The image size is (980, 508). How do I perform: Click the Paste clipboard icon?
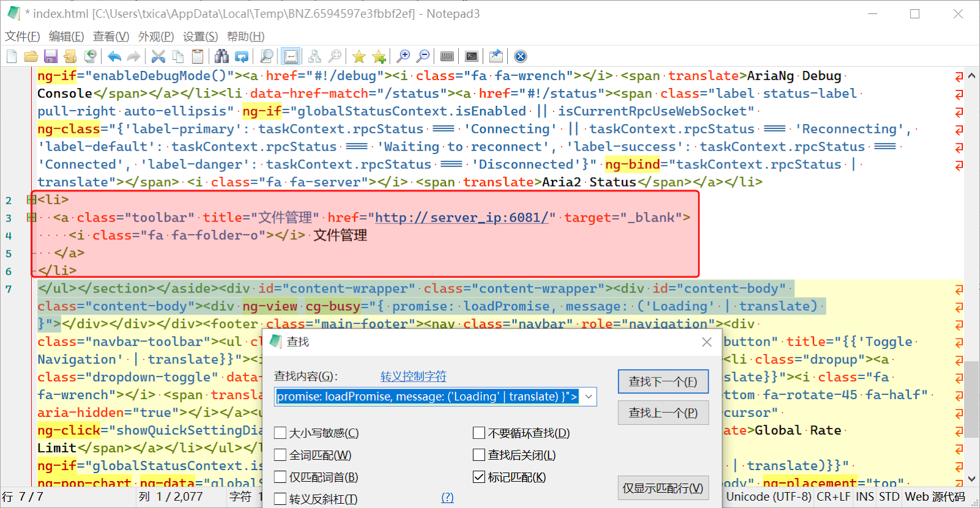coord(198,57)
